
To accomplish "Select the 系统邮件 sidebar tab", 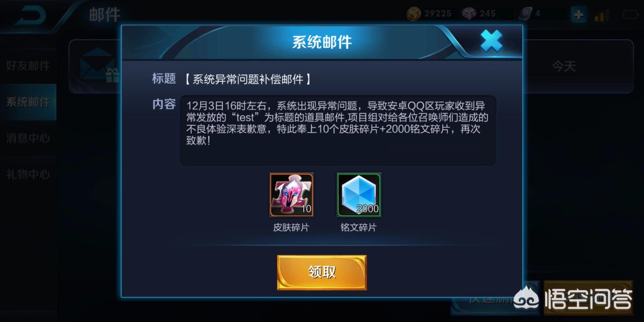I will [x=28, y=102].
